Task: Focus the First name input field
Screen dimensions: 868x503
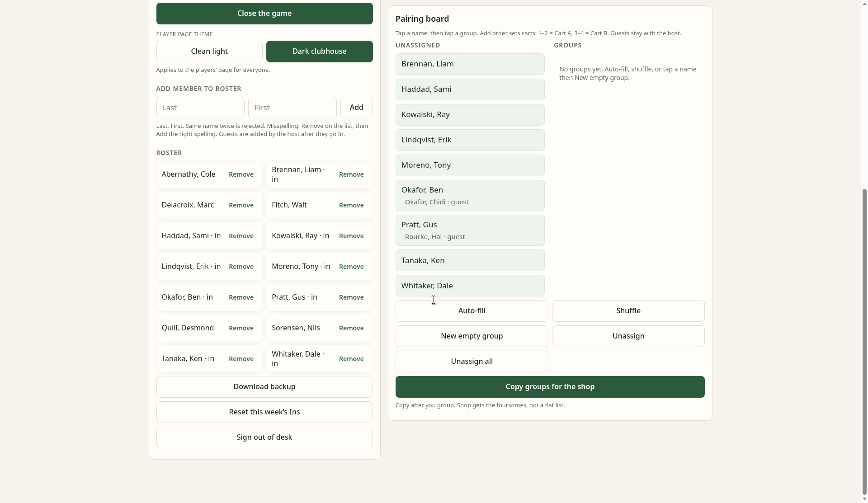Action: [x=292, y=108]
